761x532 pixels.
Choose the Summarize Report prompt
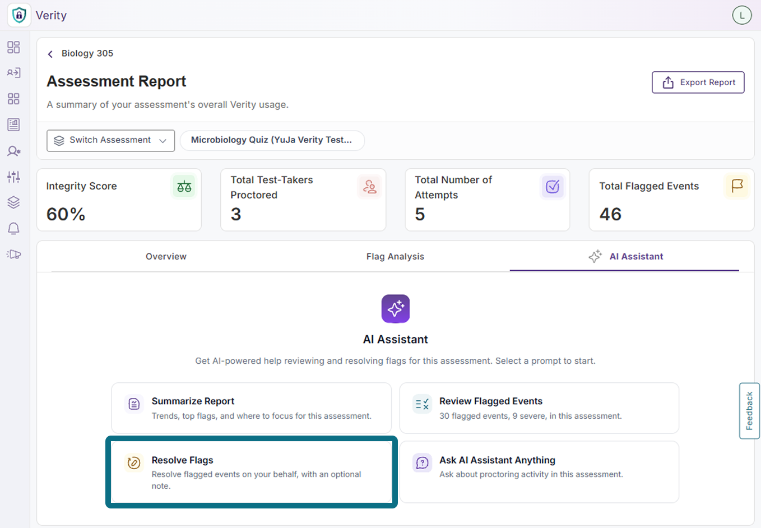252,408
